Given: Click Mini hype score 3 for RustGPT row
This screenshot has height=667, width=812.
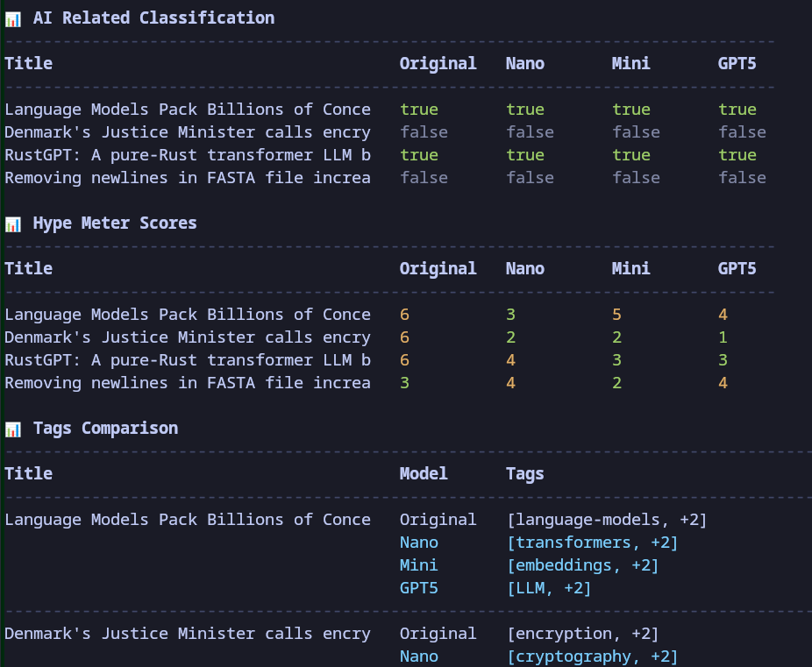Looking at the screenshot, I should click(616, 360).
